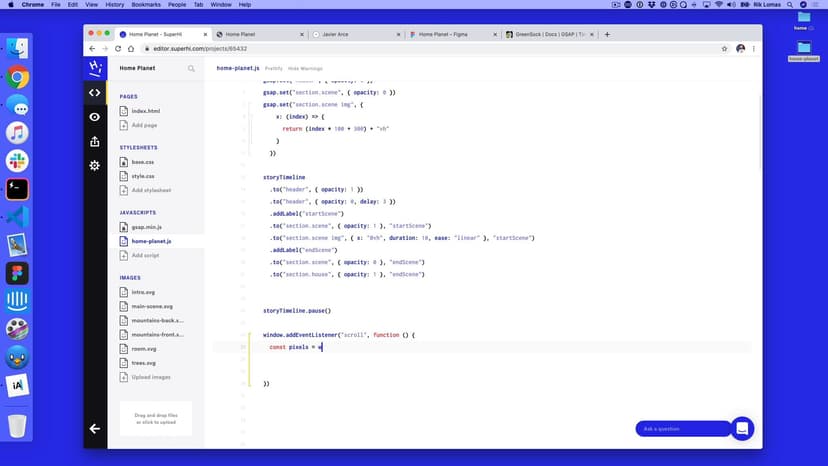Click Add script link

[145, 255]
